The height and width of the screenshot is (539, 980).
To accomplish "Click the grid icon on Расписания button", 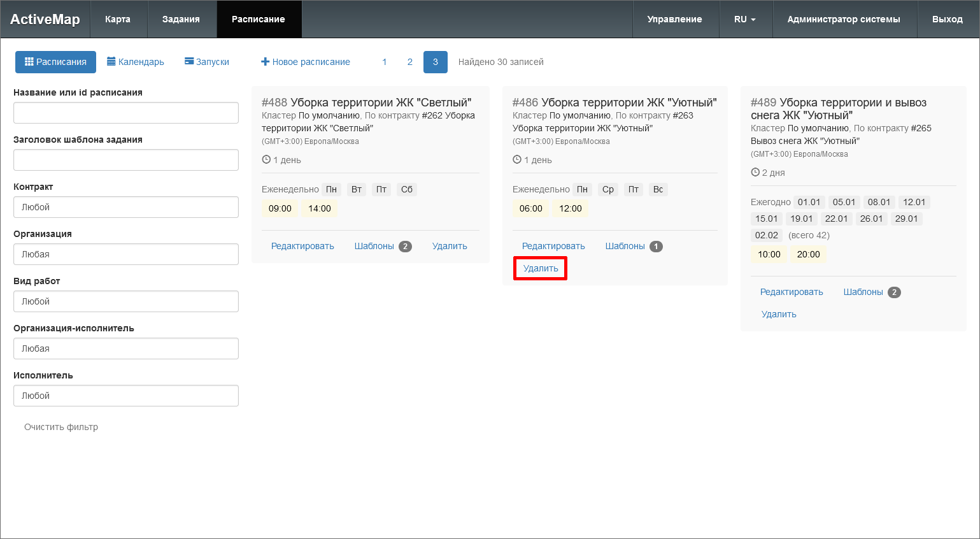I will pos(29,62).
